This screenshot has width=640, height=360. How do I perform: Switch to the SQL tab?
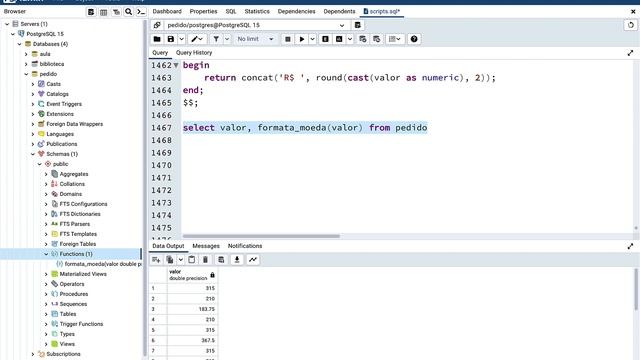[x=231, y=11]
